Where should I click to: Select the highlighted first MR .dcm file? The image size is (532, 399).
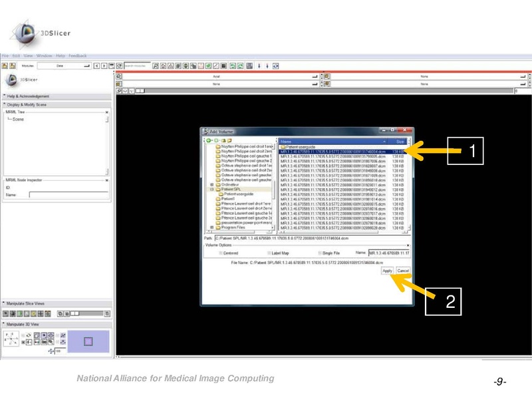pos(342,152)
